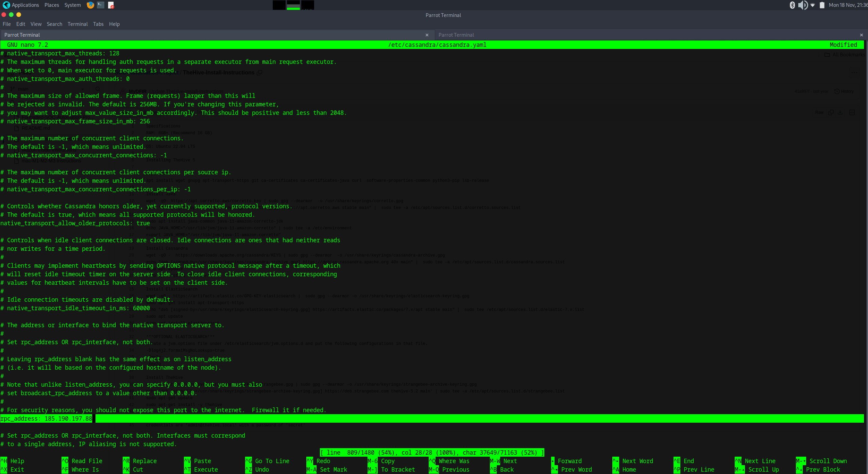The width and height of the screenshot is (868, 474).
Task: Open the Tabs menu
Action: pos(98,24)
